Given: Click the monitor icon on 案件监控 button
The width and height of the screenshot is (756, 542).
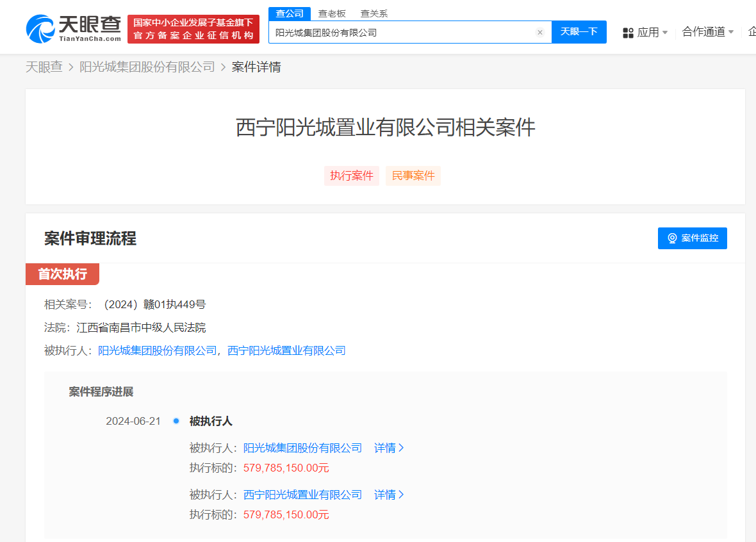Looking at the screenshot, I should pyautogui.click(x=672, y=238).
